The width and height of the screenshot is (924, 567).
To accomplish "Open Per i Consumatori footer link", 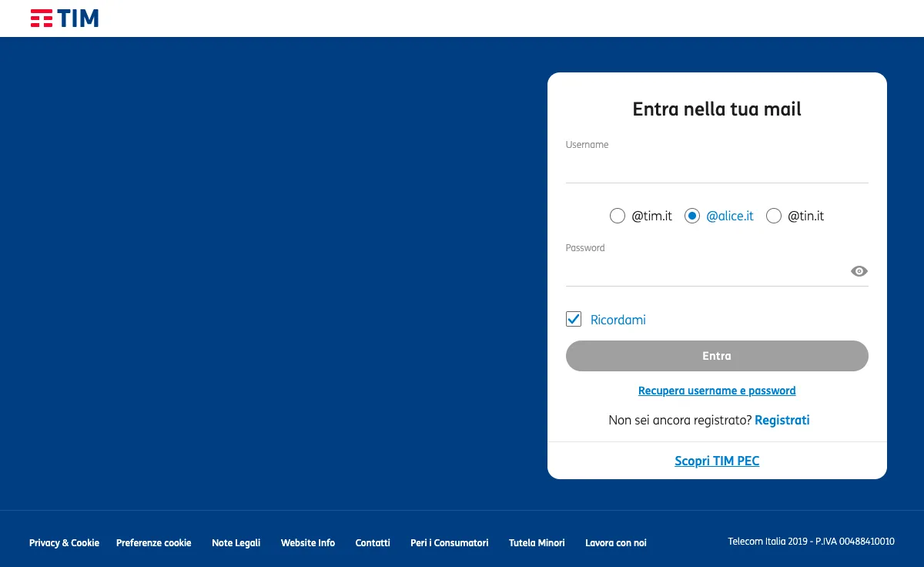I will (450, 543).
